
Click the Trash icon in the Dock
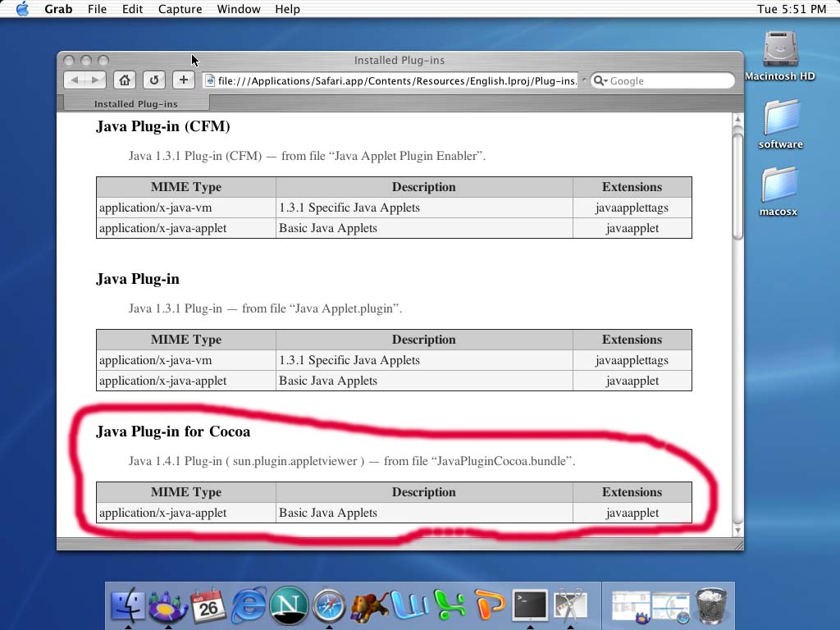coord(711,607)
